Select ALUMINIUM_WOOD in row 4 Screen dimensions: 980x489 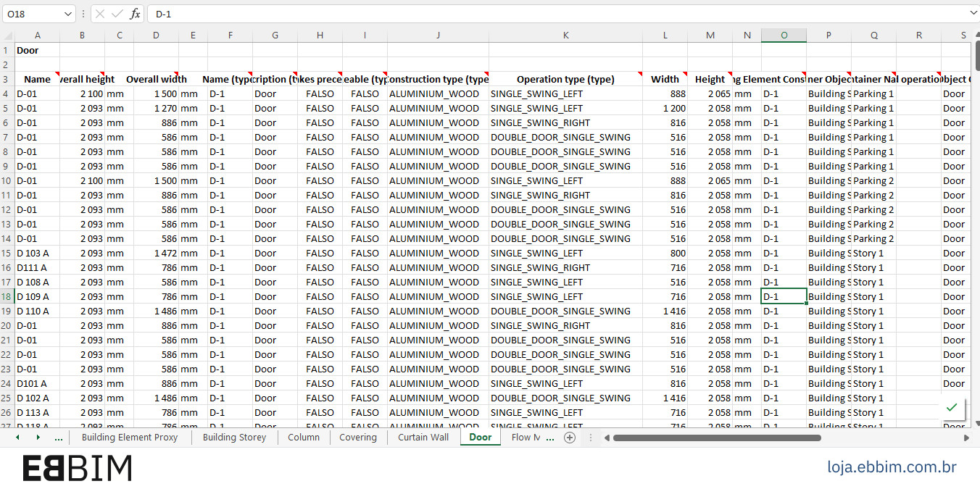coord(438,93)
